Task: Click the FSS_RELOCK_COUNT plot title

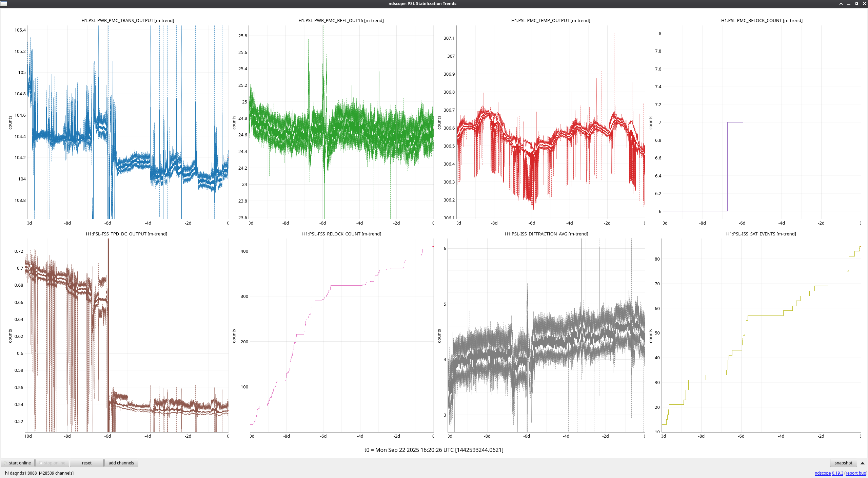Action: 341,234
